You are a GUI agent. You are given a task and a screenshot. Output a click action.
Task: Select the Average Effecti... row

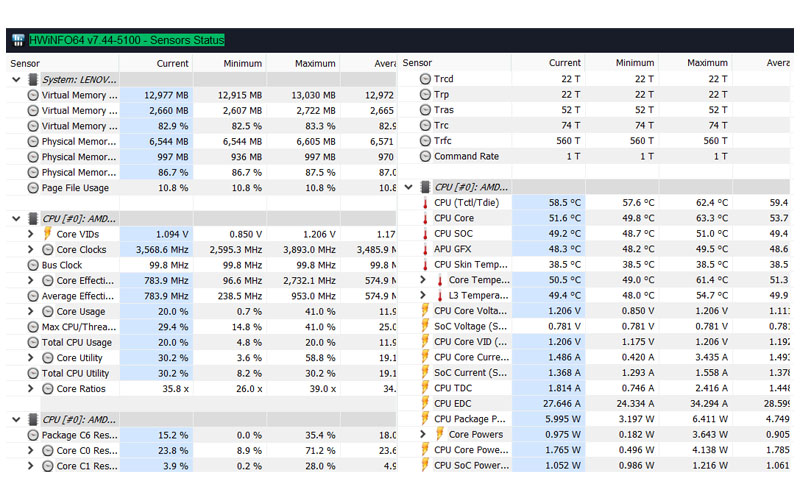click(202, 296)
